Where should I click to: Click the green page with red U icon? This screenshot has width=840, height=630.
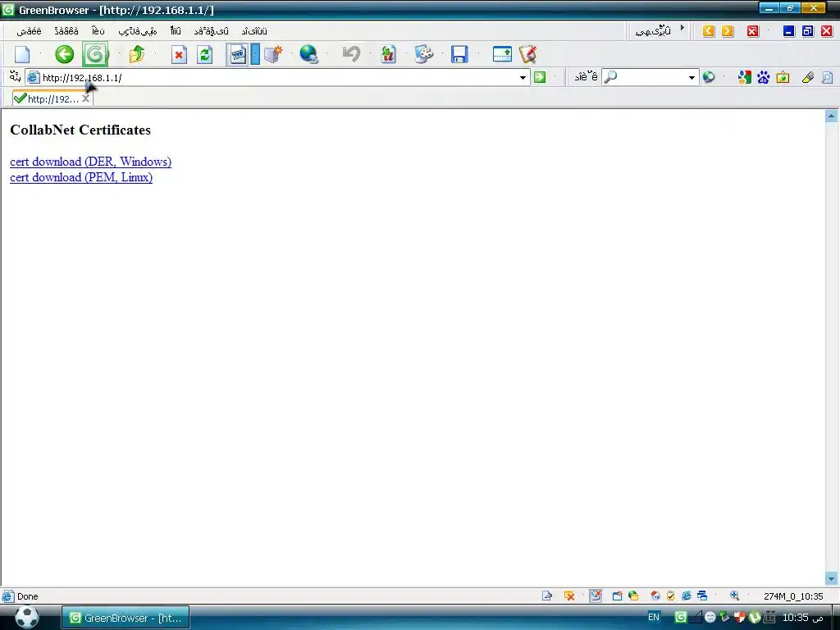(x=388, y=54)
